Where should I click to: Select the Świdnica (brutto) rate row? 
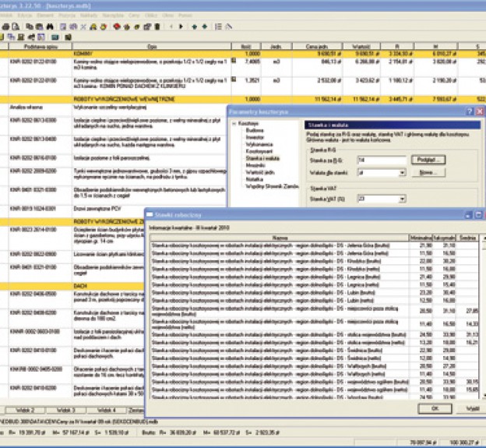point(315,351)
